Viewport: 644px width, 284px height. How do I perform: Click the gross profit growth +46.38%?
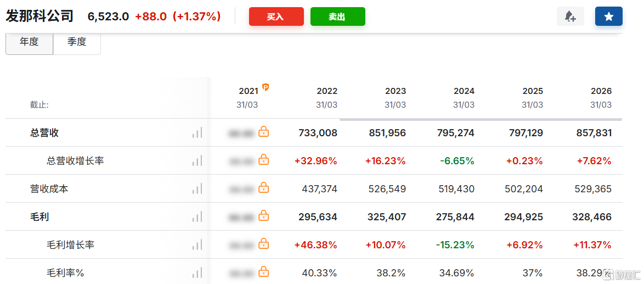click(316, 244)
